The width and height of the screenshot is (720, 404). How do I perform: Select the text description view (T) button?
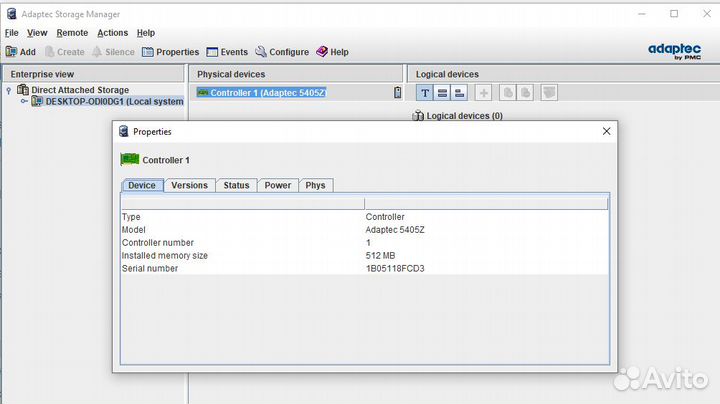(425, 93)
